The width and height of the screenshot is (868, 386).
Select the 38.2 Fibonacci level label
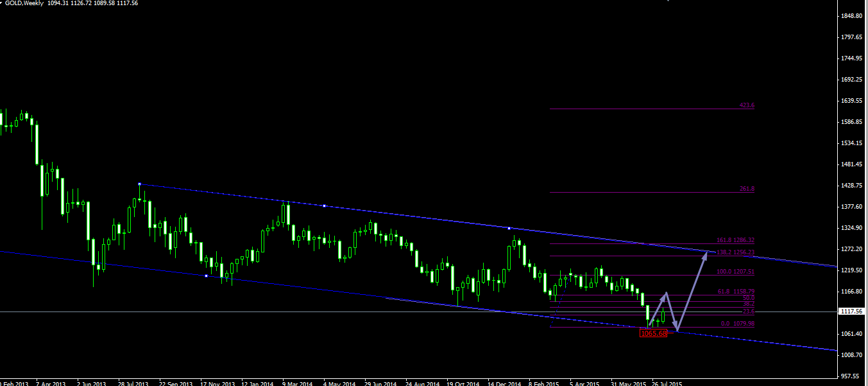pos(748,304)
